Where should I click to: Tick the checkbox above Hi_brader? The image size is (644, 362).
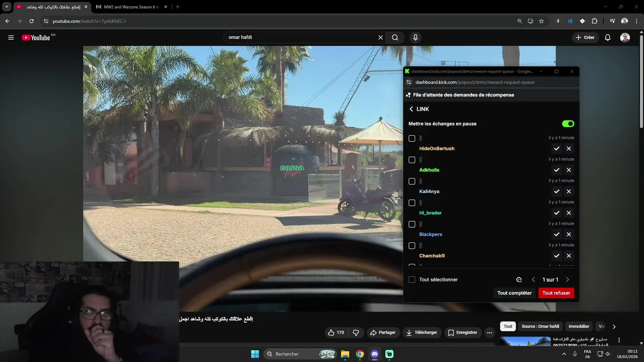pyautogui.click(x=412, y=203)
